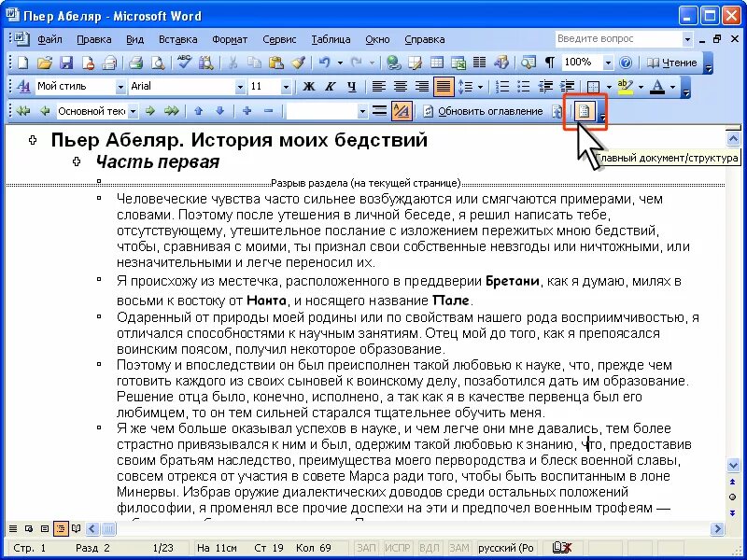Expand the outline item with plus button
The image size is (747, 560).
click(x=247, y=111)
